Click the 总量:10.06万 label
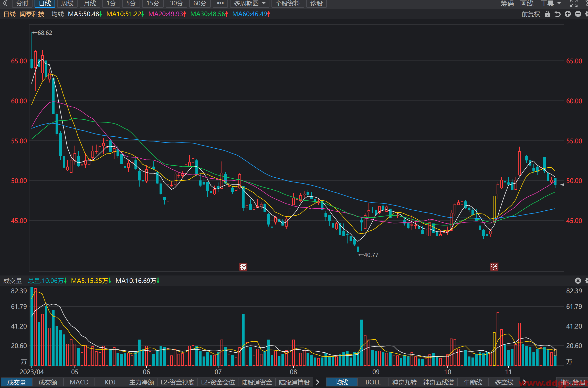Viewport: 588px width, 388px height. click(x=47, y=281)
